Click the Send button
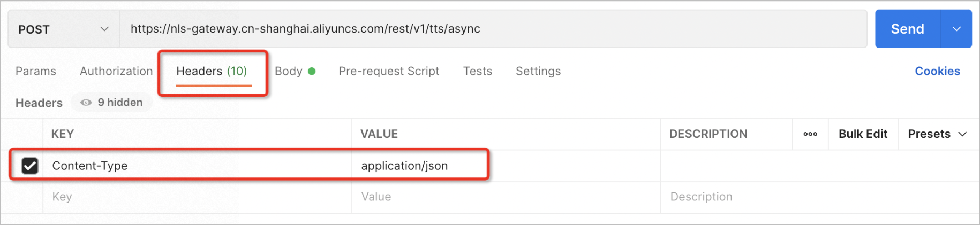980x225 pixels. tap(908, 29)
